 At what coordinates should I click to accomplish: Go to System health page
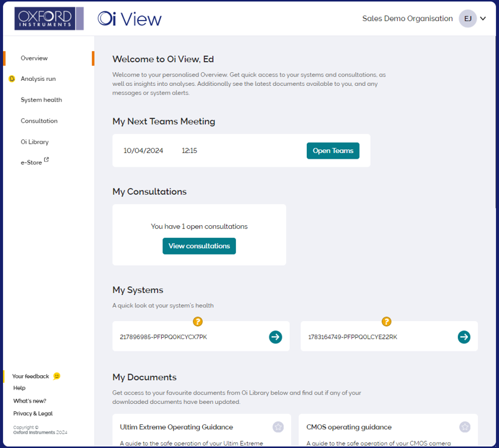click(x=41, y=100)
